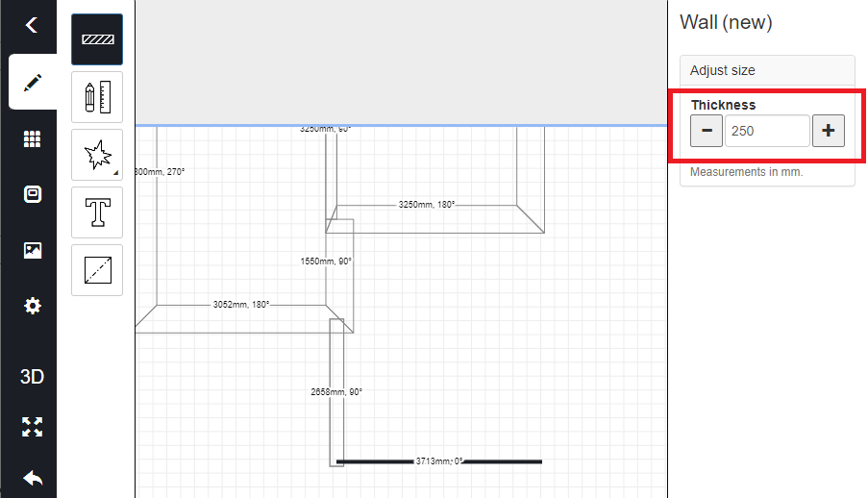868x498 pixels.
Task: Switch to 3D view
Action: coord(32,376)
